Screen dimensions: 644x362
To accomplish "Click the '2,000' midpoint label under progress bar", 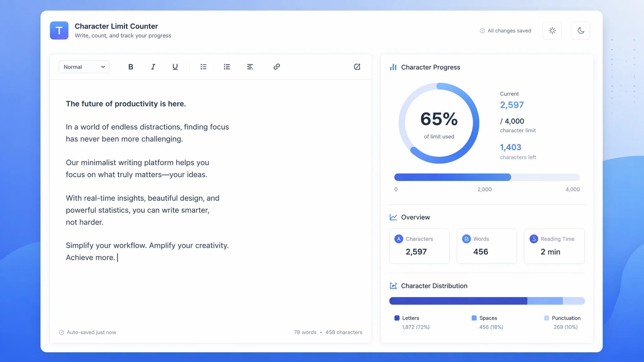I will (x=485, y=189).
